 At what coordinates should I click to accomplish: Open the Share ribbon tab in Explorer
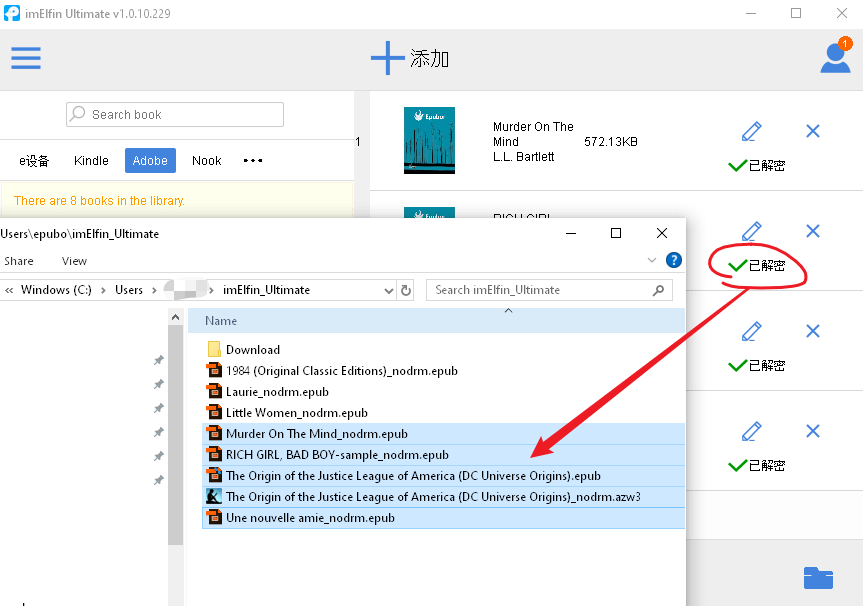coord(19,261)
